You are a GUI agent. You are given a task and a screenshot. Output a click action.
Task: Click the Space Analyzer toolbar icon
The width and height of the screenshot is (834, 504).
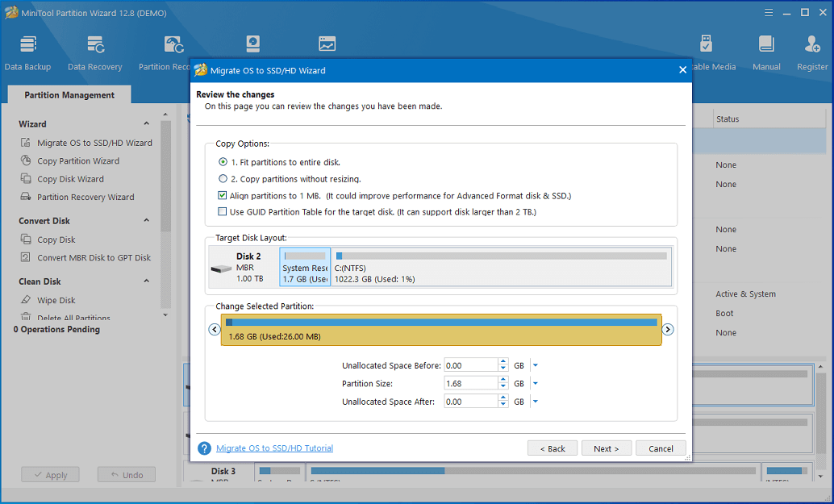tap(327, 44)
